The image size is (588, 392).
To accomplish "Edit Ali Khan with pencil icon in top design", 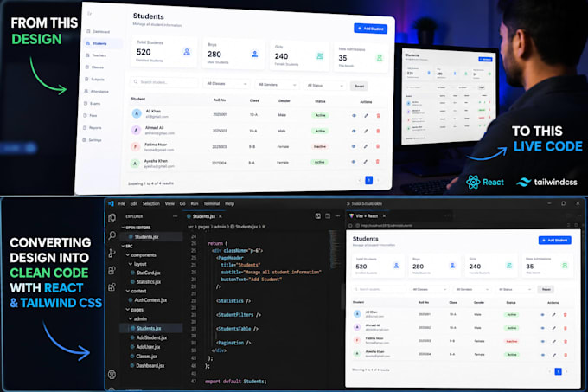I will pyautogui.click(x=366, y=116).
